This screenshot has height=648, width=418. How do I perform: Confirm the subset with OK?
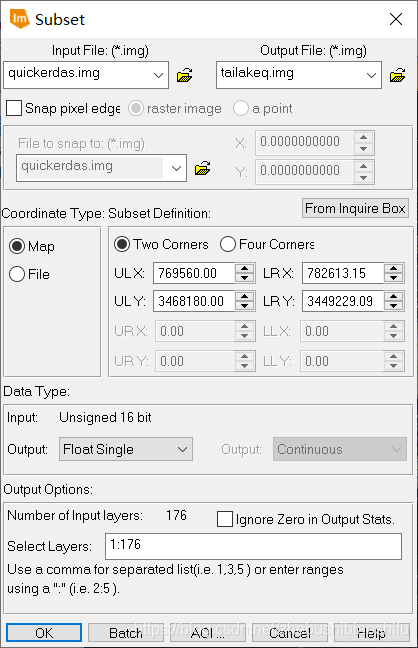pyautogui.click(x=44, y=633)
